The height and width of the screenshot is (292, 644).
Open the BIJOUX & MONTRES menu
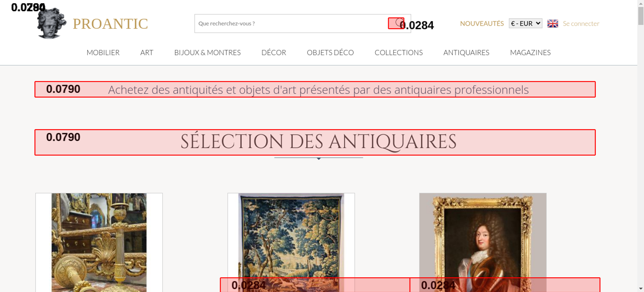point(207,52)
